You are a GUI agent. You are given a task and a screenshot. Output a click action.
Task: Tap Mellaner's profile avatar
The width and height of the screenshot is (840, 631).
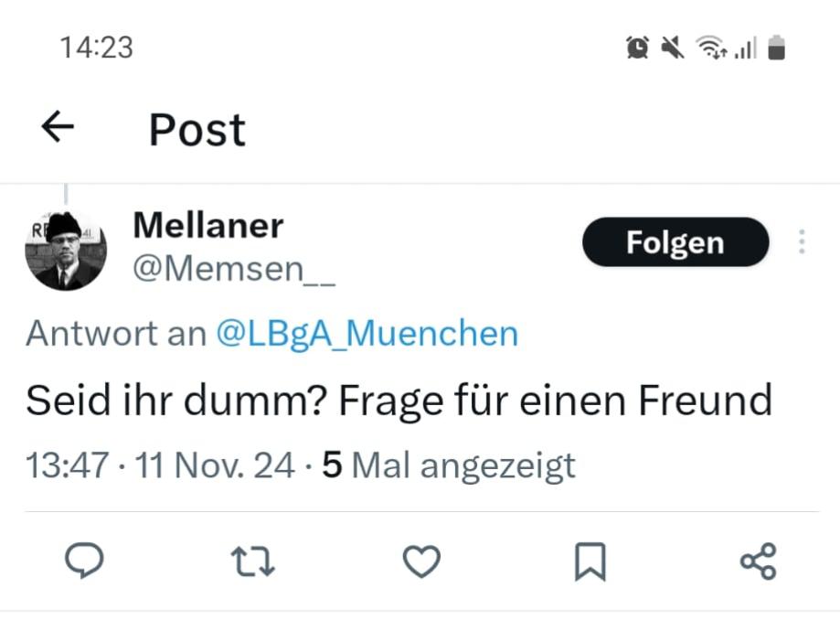tap(66, 249)
